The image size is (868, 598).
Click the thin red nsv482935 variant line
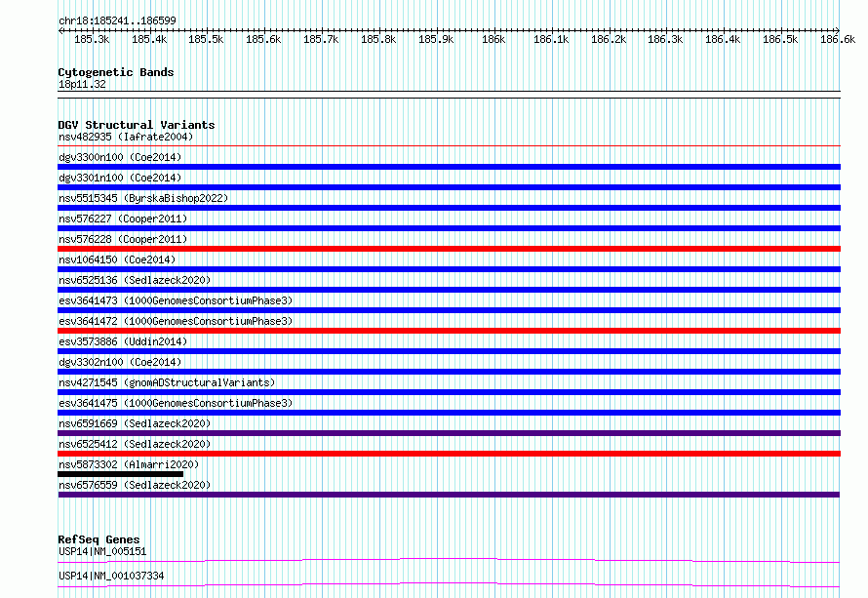449,146
